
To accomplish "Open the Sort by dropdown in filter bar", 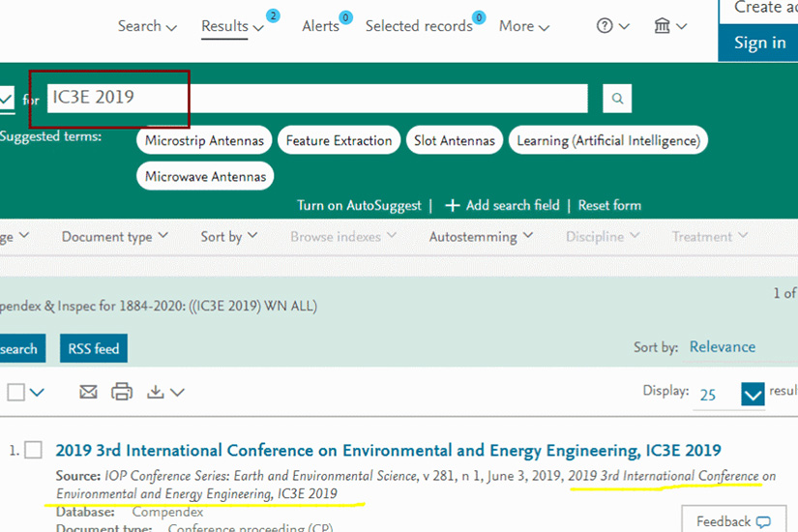I will (228, 236).
